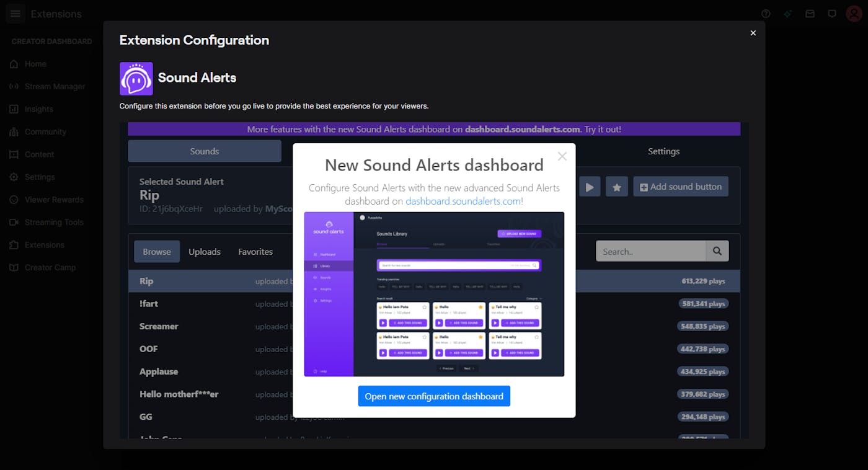Open Insights in sidebar
The width and height of the screenshot is (868, 470).
pyautogui.click(x=38, y=109)
